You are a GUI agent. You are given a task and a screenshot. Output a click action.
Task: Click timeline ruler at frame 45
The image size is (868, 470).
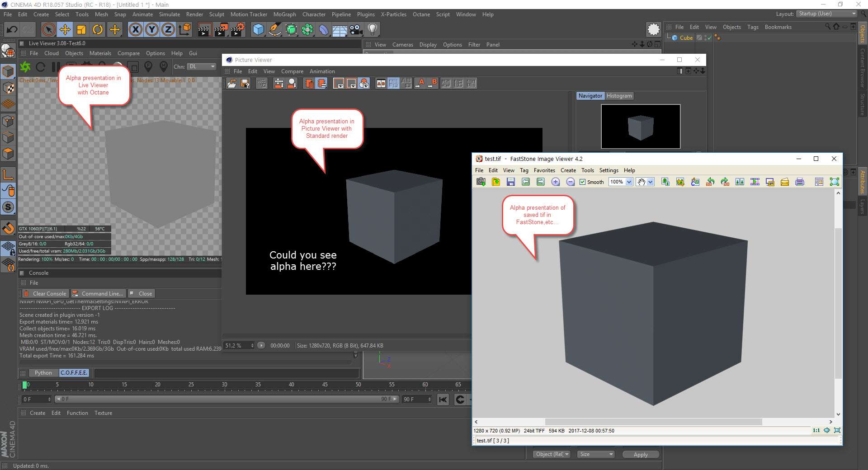point(325,385)
